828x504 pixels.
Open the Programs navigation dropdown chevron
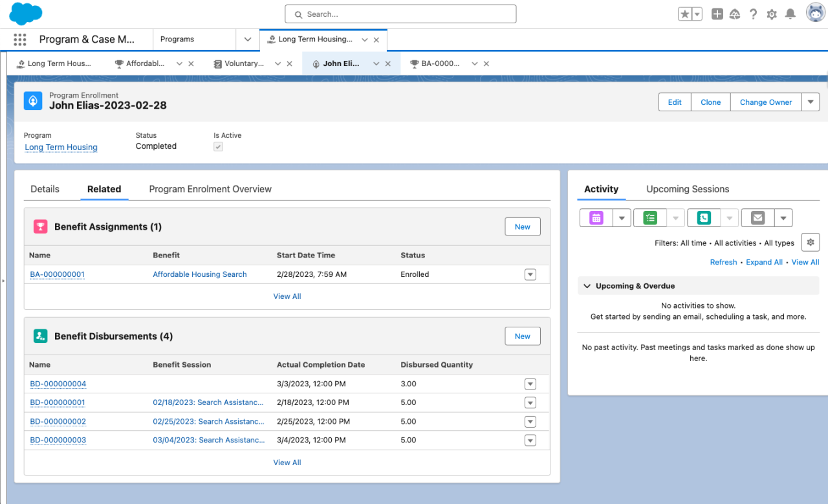[248, 39]
